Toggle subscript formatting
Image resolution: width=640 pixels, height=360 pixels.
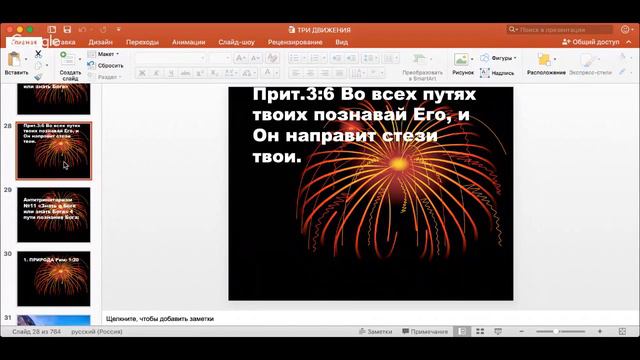pos(214,73)
